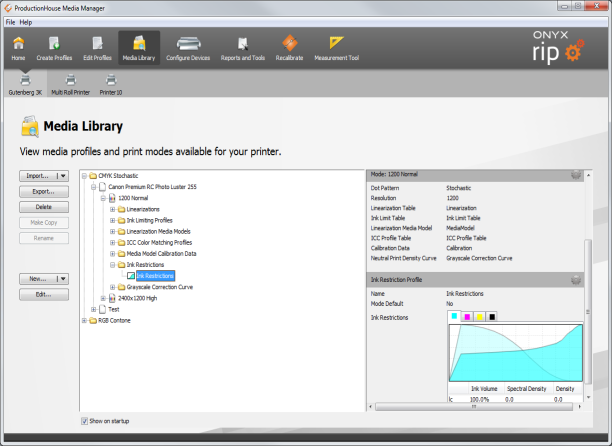Collapse the 1200 Normal mode node

tap(103, 198)
